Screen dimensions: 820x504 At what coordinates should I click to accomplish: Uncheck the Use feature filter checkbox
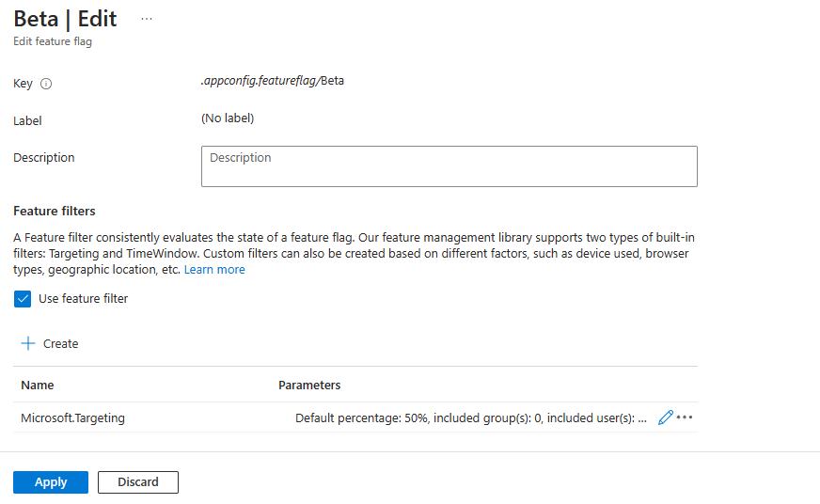23,299
